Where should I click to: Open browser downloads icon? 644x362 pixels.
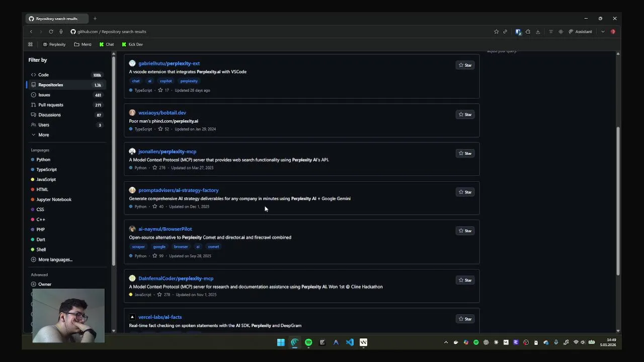tap(538, 32)
